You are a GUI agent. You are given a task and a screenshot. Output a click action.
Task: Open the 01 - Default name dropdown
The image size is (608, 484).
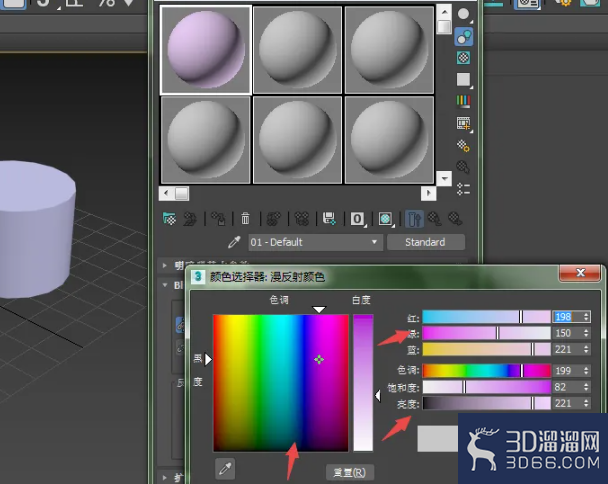[x=315, y=242]
